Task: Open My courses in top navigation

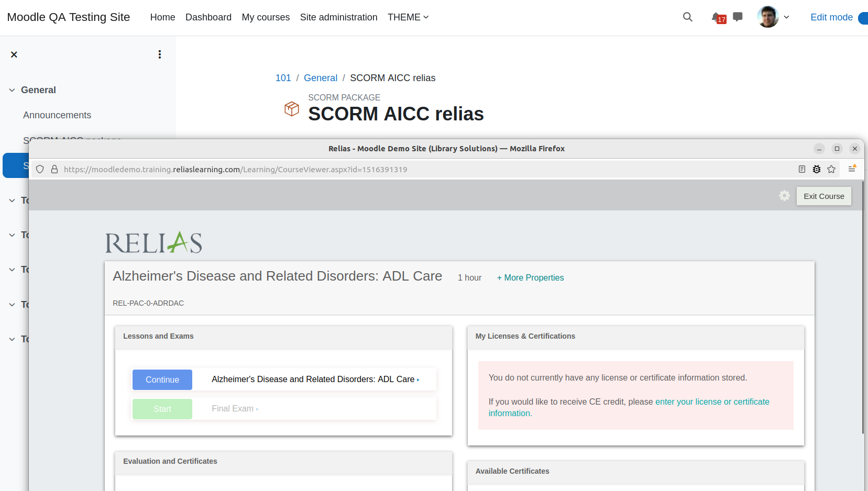Action: 266,17
